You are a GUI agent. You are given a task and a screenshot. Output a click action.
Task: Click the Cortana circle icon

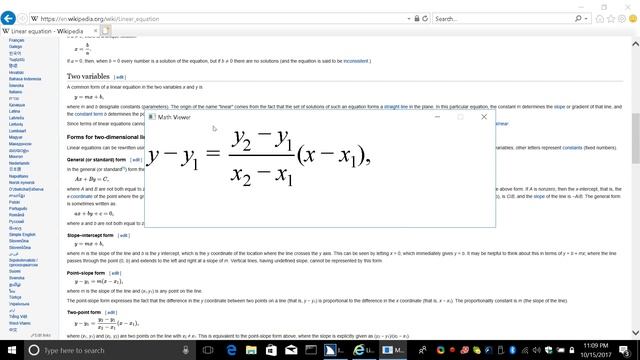(34, 350)
